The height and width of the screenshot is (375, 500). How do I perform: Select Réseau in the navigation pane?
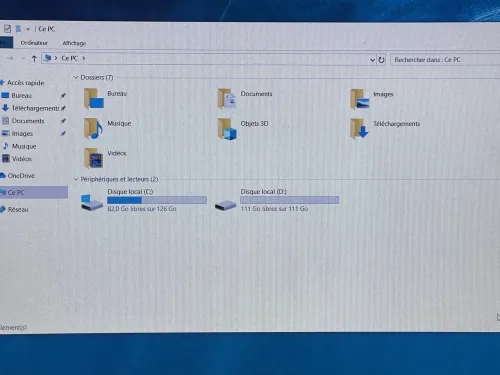pos(18,209)
